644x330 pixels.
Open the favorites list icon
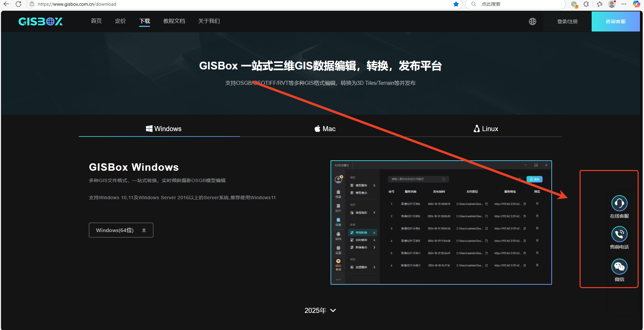[x=600, y=4]
